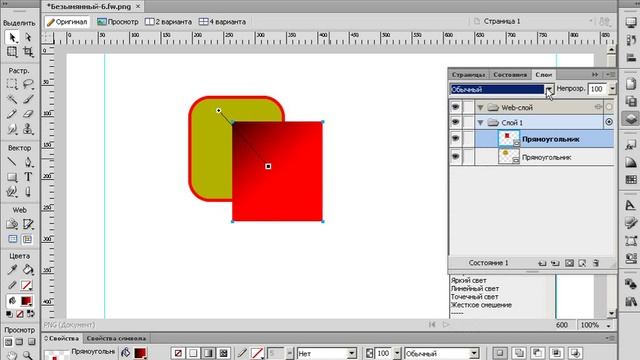Show slices and hotspots button
This screenshot has height=360, width=640.
[27, 239]
